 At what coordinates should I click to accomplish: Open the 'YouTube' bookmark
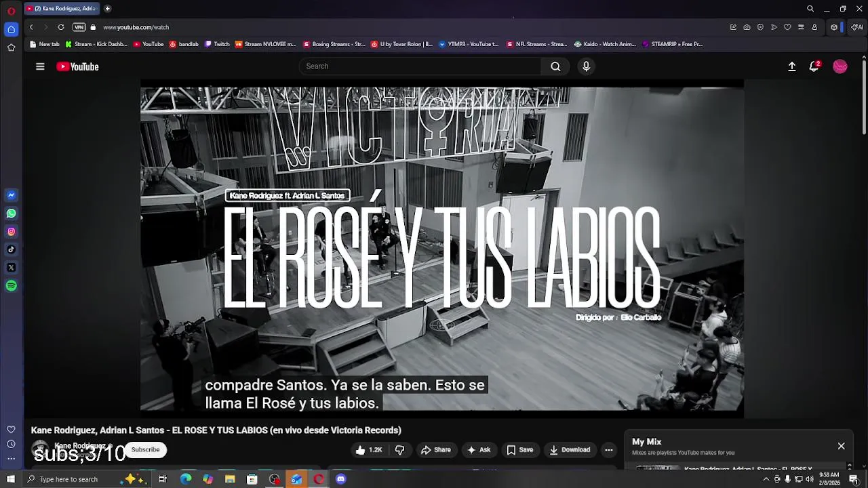point(149,44)
